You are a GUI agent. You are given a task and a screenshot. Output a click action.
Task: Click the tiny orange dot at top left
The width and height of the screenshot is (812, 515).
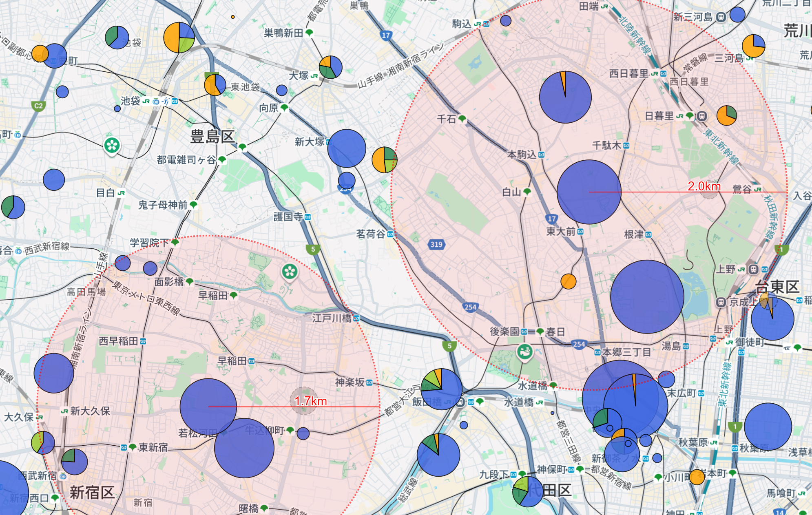tap(232, 17)
